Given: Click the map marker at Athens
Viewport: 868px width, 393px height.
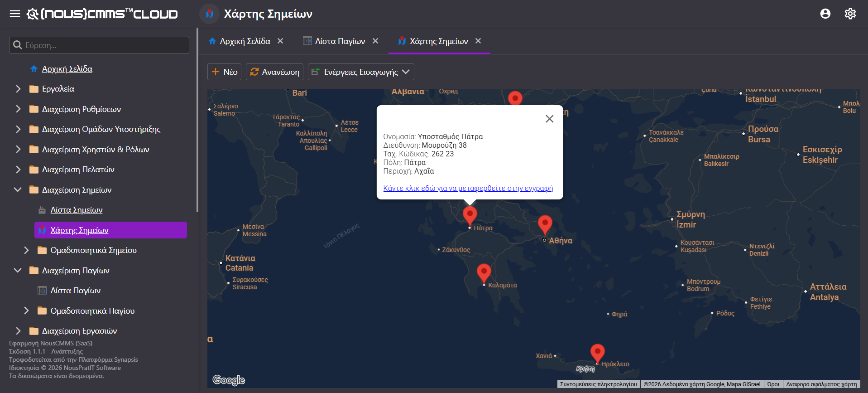Looking at the screenshot, I should tap(545, 225).
